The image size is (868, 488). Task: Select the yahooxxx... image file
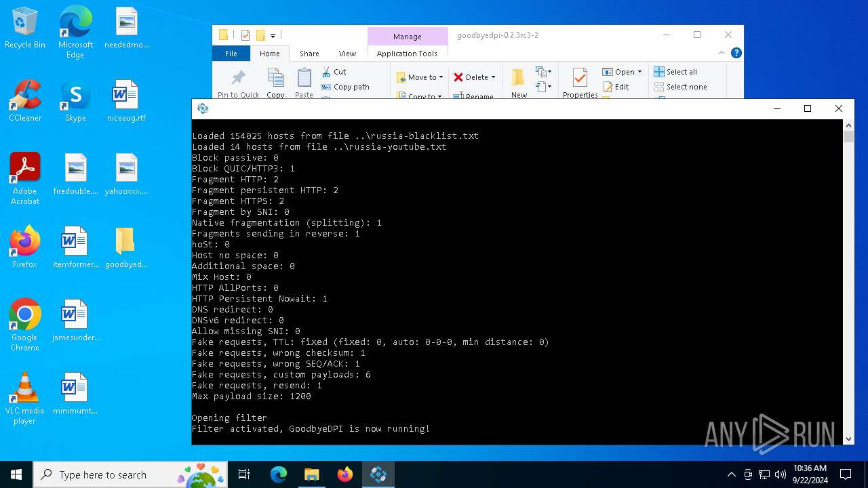click(x=126, y=175)
